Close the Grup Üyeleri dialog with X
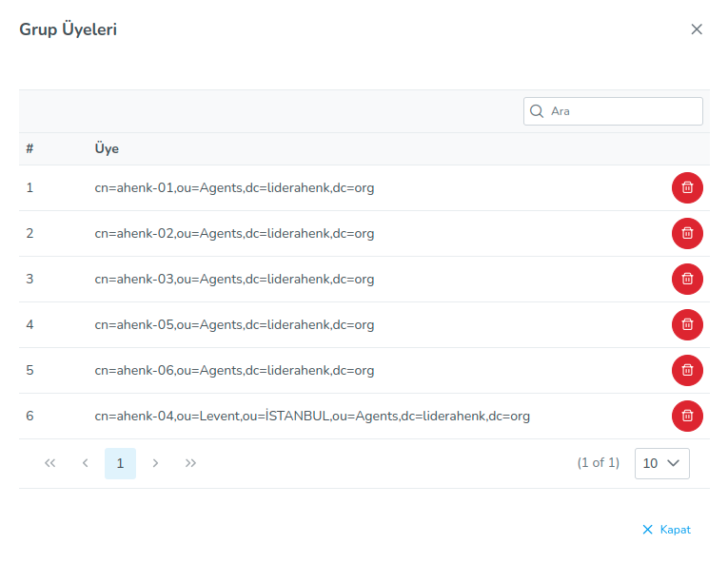 point(697,29)
